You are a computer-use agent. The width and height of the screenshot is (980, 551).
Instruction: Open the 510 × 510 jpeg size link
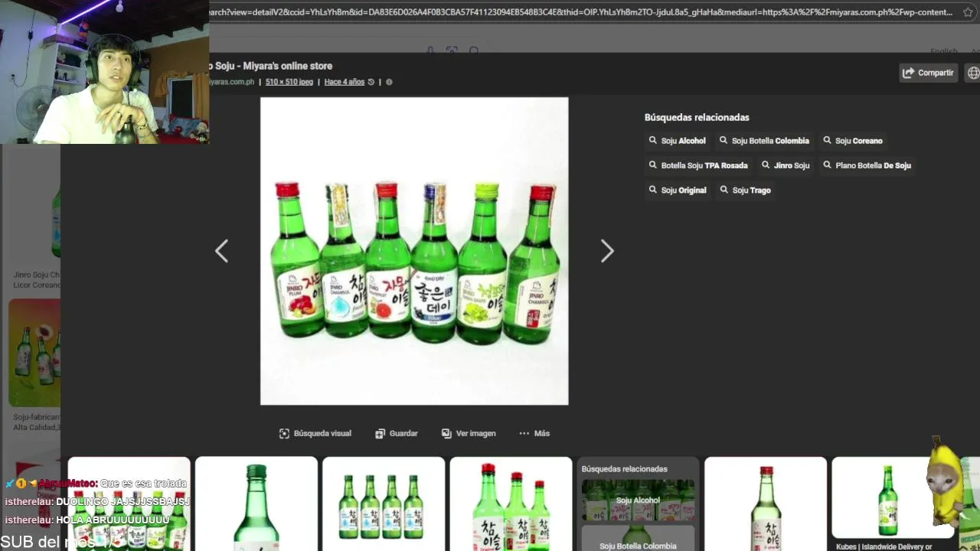[x=289, y=82]
